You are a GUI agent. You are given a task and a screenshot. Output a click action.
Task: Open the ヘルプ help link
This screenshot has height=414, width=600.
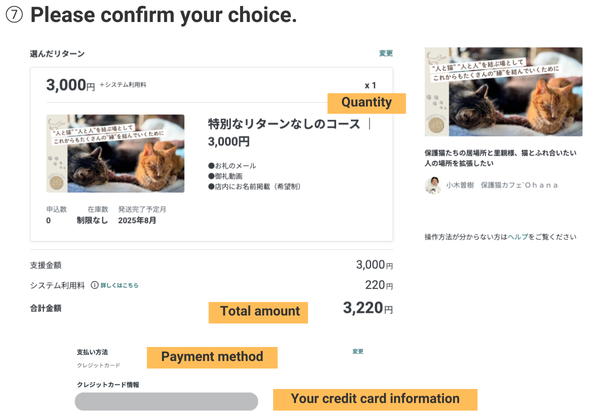pyautogui.click(x=518, y=237)
